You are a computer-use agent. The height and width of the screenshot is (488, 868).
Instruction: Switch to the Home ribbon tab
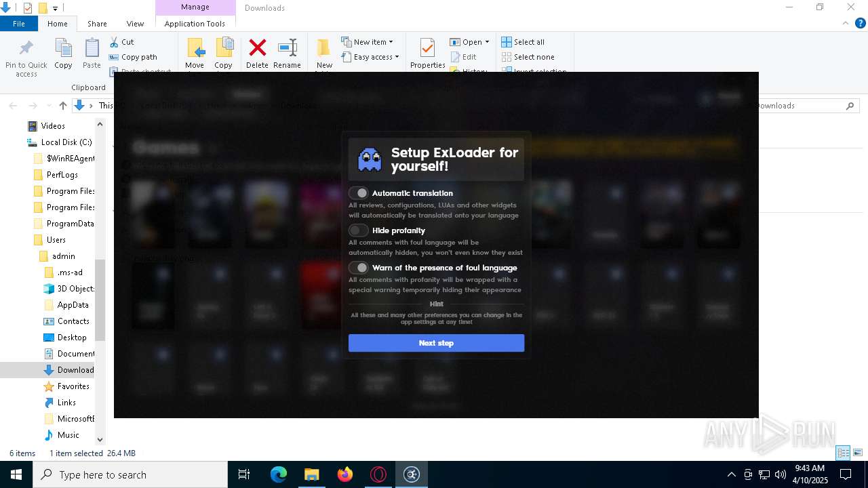coord(58,24)
